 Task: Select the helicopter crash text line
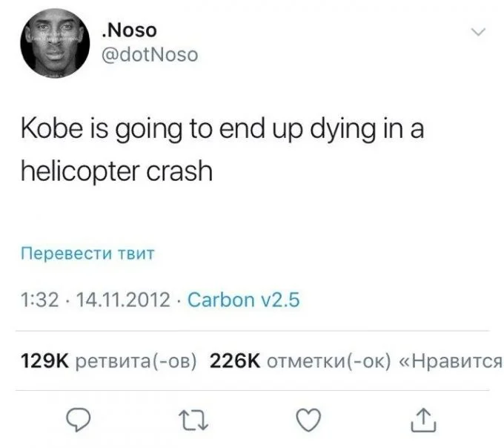116,171
